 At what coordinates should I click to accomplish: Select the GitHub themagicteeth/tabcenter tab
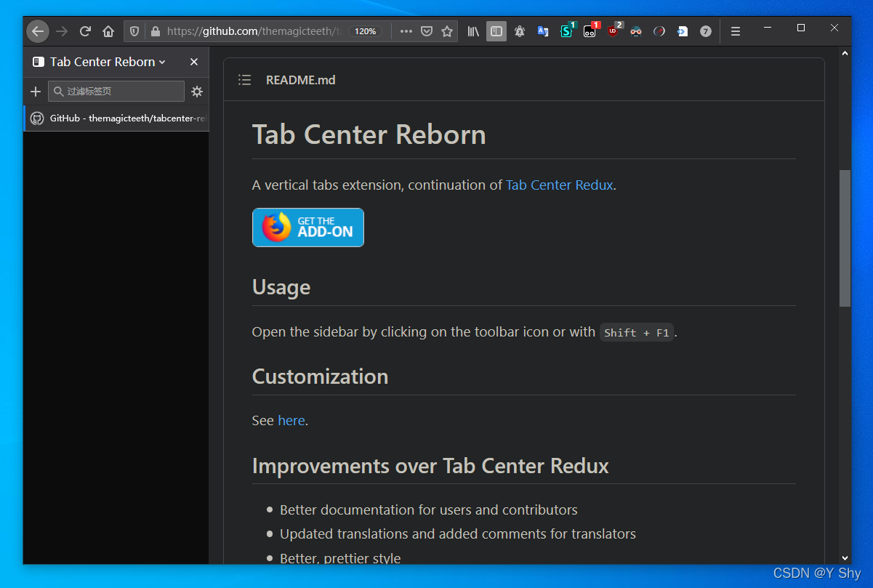(x=116, y=118)
